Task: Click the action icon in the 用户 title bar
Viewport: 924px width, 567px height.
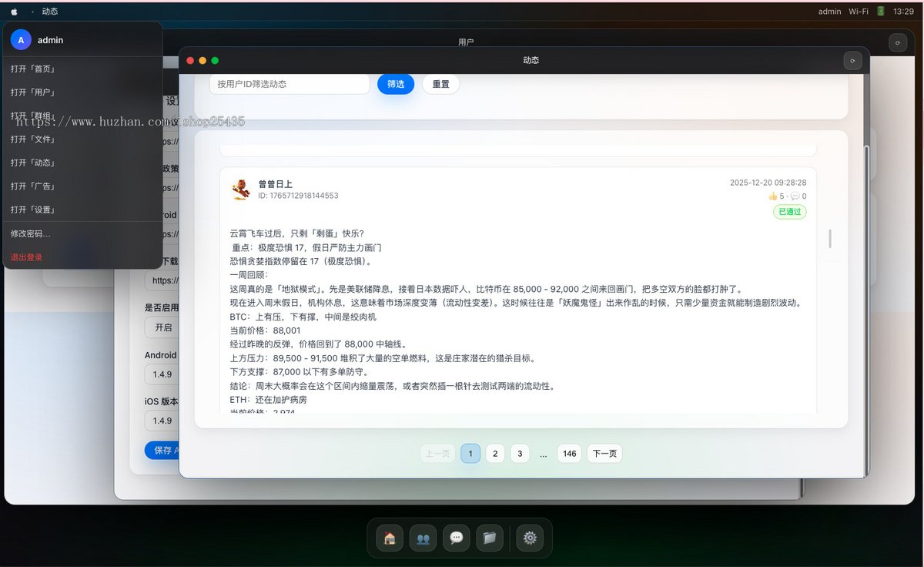Action: click(898, 42)
